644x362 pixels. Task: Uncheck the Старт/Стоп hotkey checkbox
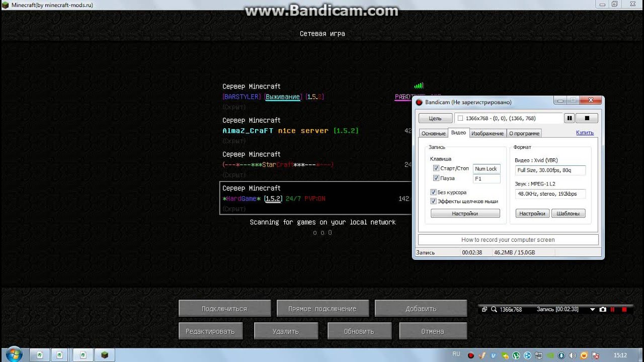point(436,168)
